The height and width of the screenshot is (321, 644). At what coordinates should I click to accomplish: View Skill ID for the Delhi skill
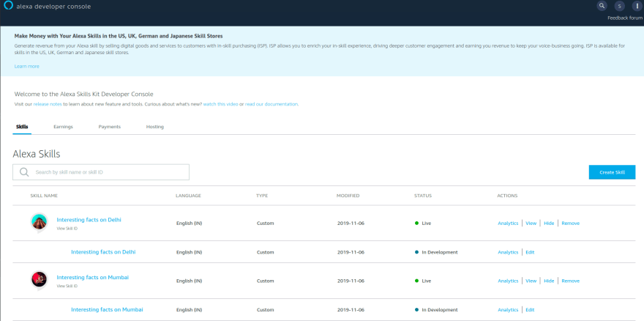click(x=67, y=229)
